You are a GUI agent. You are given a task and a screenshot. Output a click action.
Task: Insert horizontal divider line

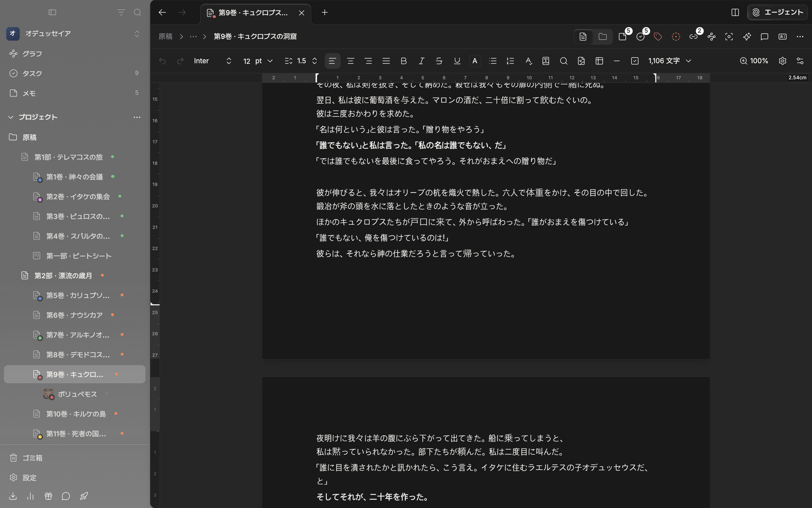click(617, 61)
